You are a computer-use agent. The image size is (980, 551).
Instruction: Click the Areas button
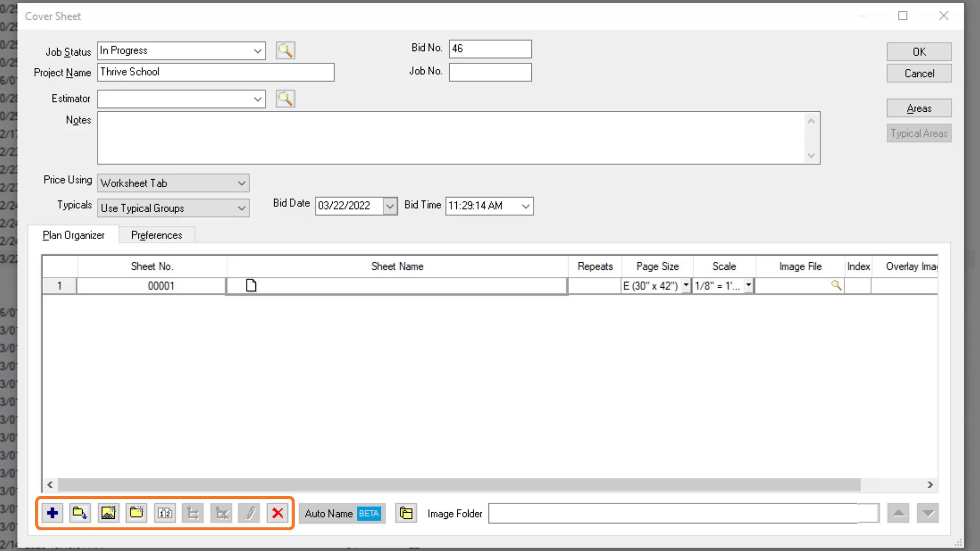coord(919,108)
